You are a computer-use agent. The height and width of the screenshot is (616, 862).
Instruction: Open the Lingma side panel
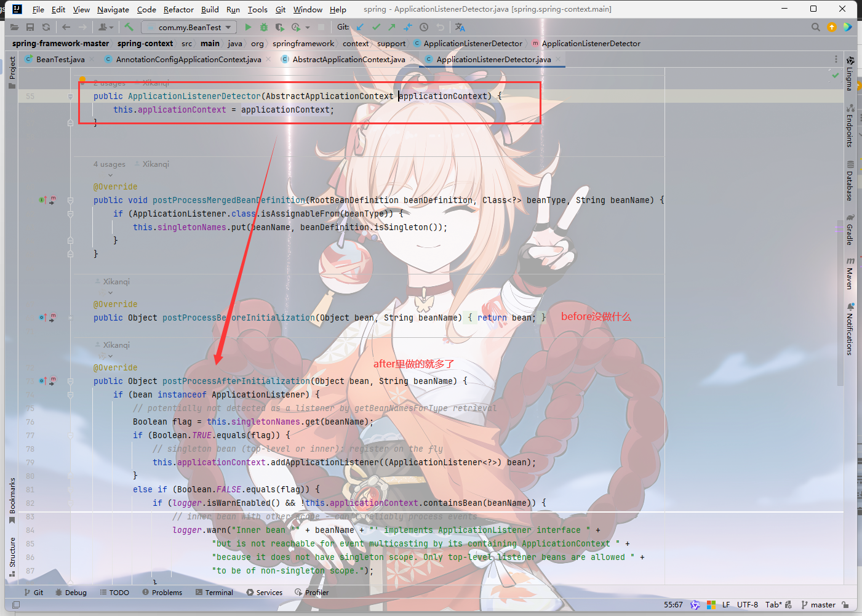850,73
